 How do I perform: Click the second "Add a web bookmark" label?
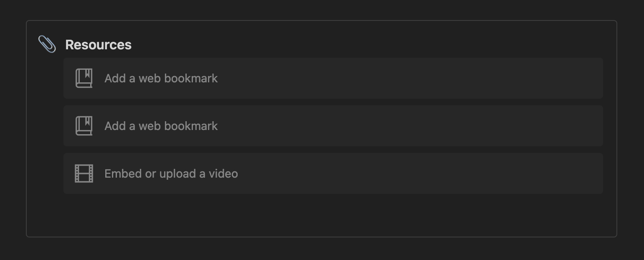(x=161, y=126)
